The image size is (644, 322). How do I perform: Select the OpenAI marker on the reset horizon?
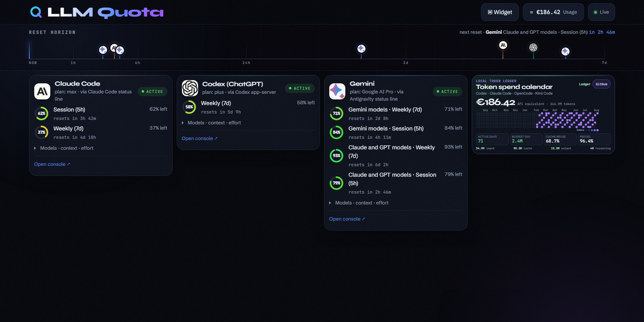pos(533,47)
